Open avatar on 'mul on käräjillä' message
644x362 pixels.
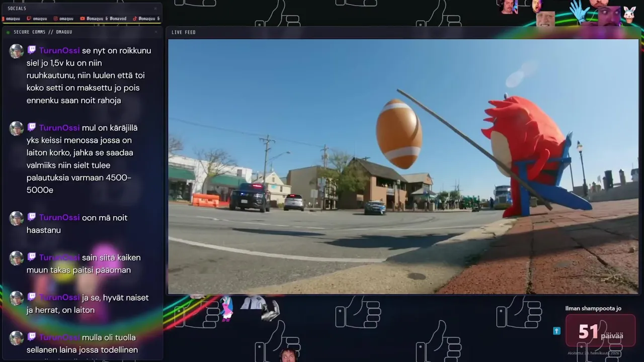click(x=17, y=129)
